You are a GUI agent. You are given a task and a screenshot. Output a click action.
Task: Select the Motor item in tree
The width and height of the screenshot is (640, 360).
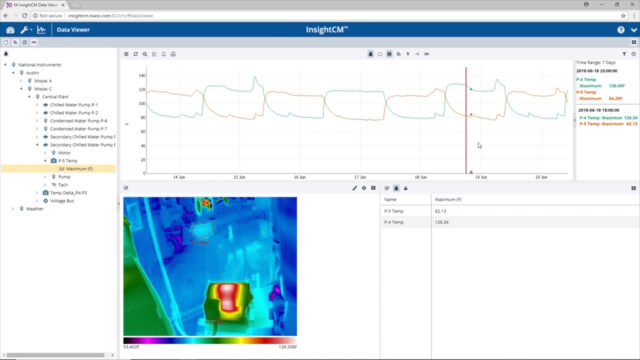point(64,153)
